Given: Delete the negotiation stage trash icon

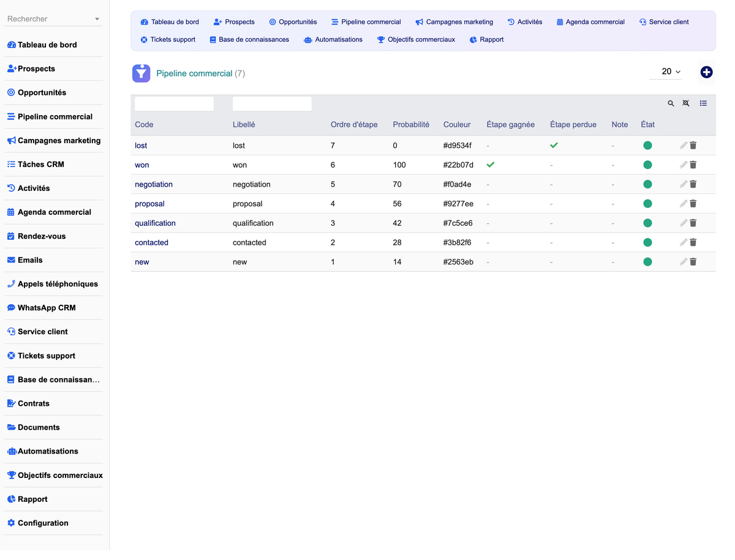Looking at the screenshot, I should click(693, 184).
